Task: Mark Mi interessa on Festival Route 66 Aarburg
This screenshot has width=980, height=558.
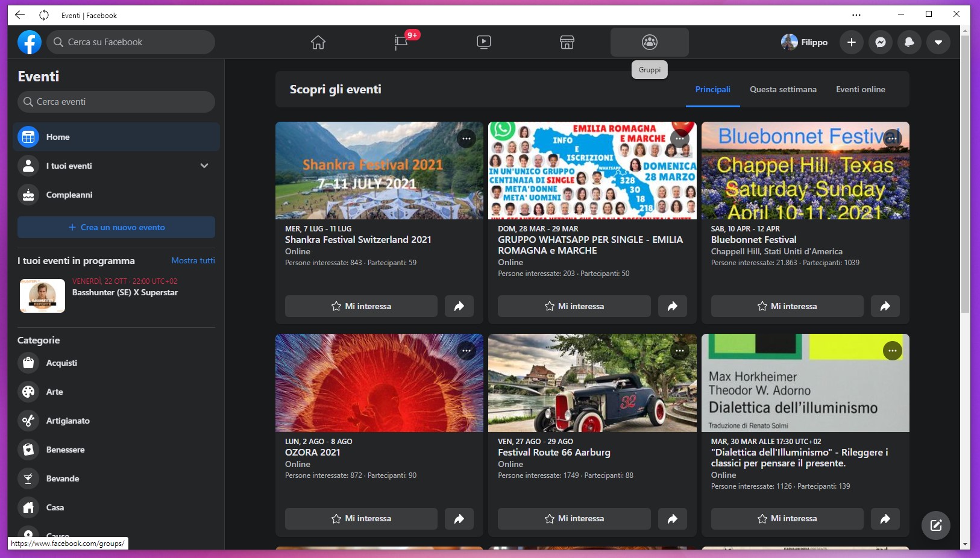Action: [x=574, y=519]
